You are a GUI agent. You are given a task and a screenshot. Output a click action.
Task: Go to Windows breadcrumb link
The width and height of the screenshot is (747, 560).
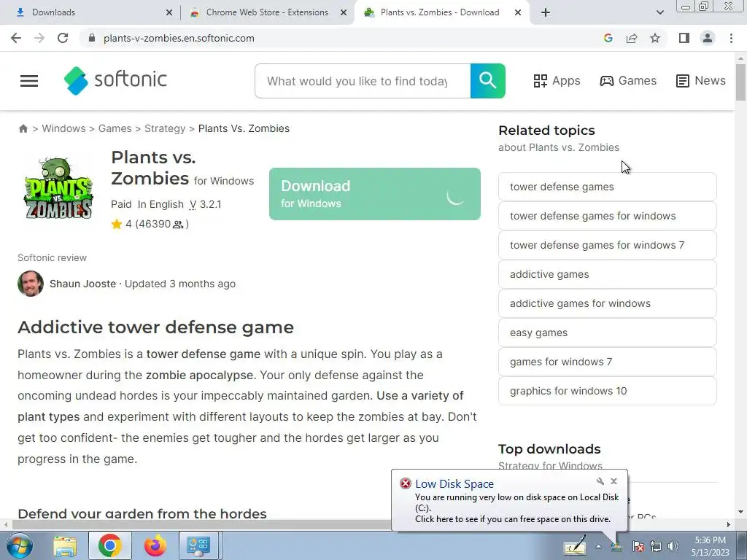pyautogui.click(x=64, y=128)
